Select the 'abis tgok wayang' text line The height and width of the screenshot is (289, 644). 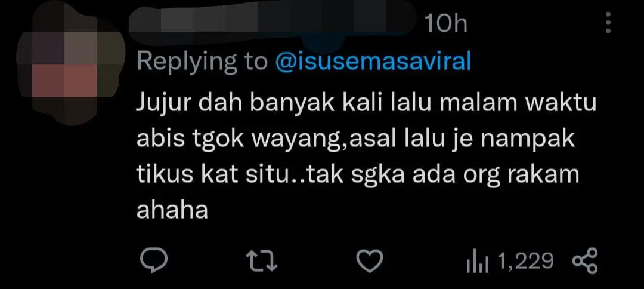[x=355, y=140]
